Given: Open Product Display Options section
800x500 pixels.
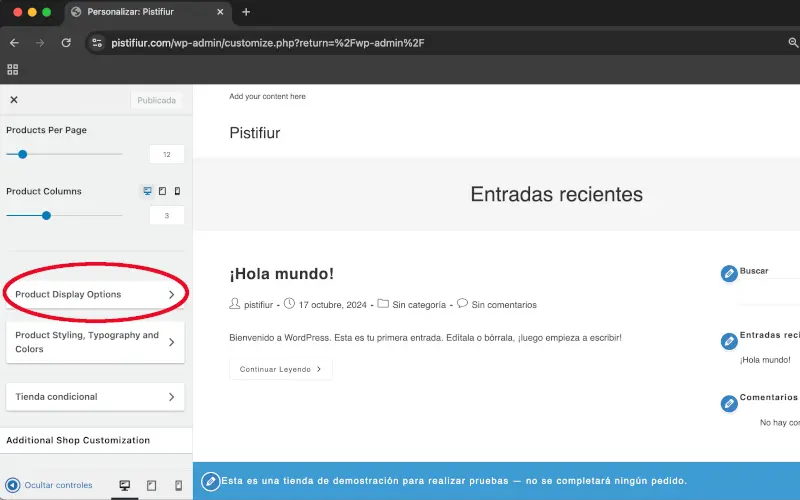Looking at the screenshot, I should [x=95, y=294].
